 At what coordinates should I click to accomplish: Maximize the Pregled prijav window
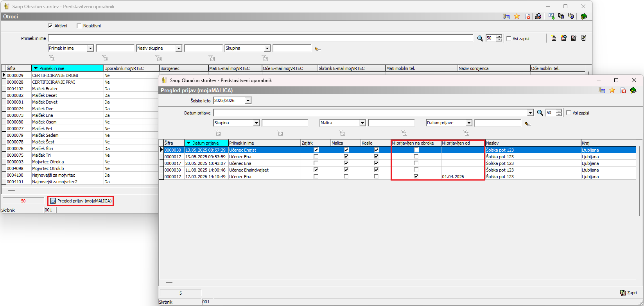(x=616, y=80)
